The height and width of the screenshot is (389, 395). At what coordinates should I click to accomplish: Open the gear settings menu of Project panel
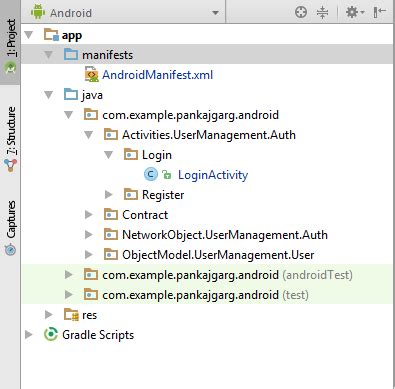click(x=355, y=13)
